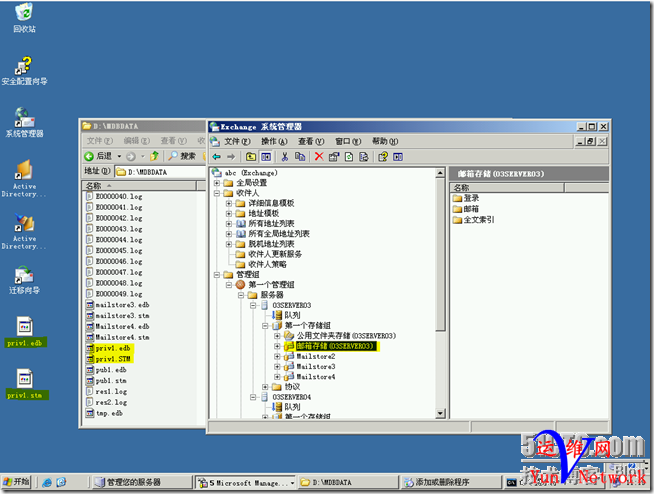Click the Export list toolbar icon

point(364,157)
